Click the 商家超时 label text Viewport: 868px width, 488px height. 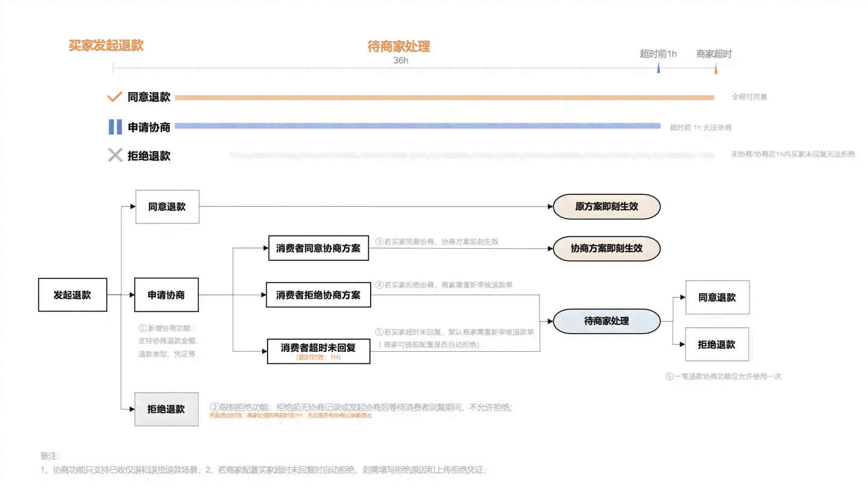click(714, 54)
